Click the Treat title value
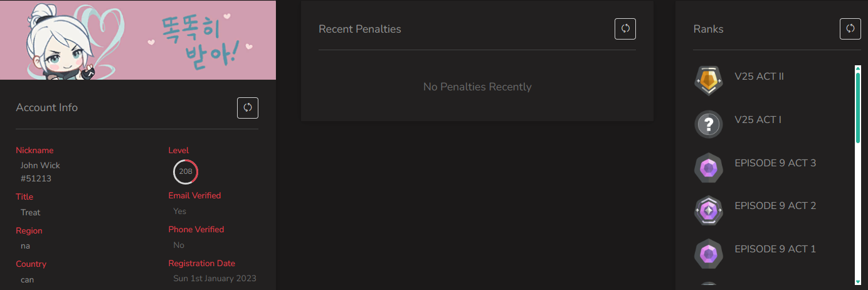This screenshot has height=290, width=868. [x=31, y=212]
